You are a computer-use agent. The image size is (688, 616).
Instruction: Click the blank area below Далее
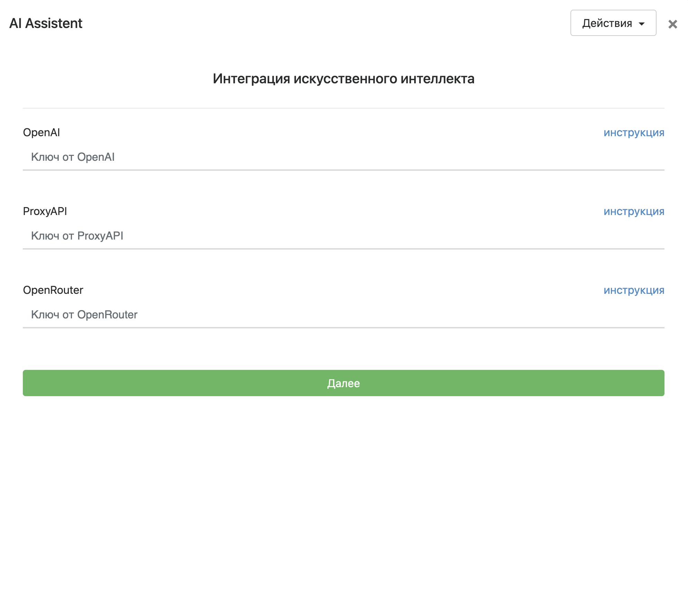pos(343,501)
